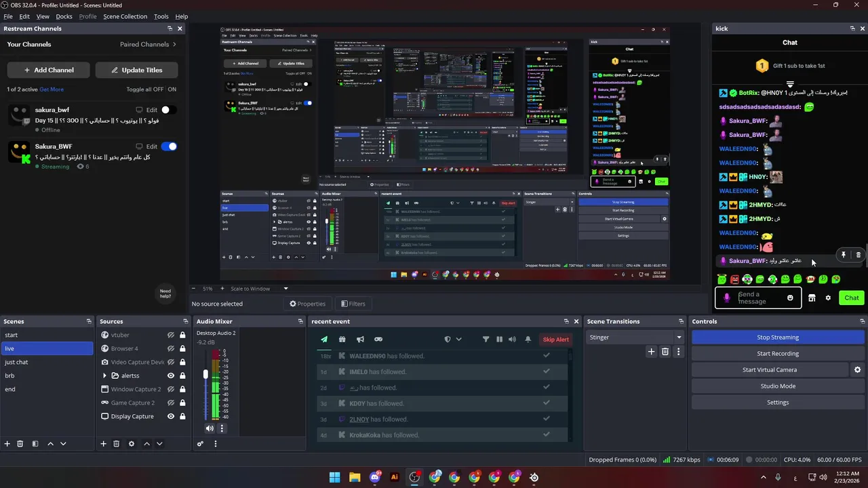868x488 pixels.
Task: Click Add Channel button
Action: pos(49,70)
